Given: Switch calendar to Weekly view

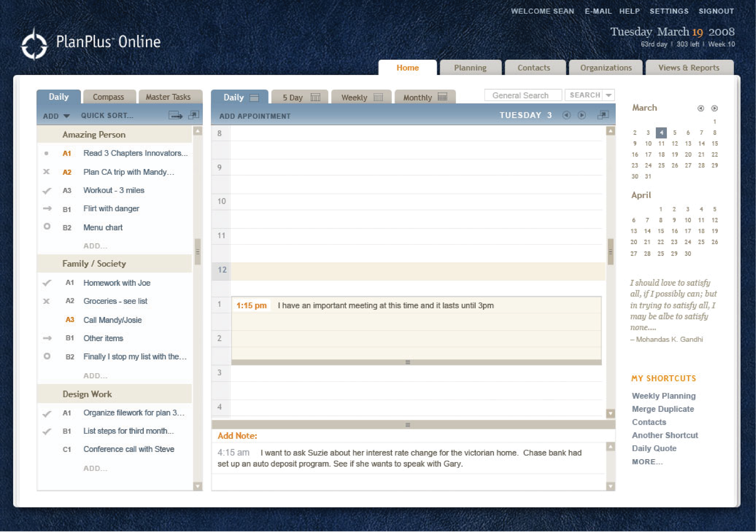Looking at the screenshot, I should (x=361, y=97).
